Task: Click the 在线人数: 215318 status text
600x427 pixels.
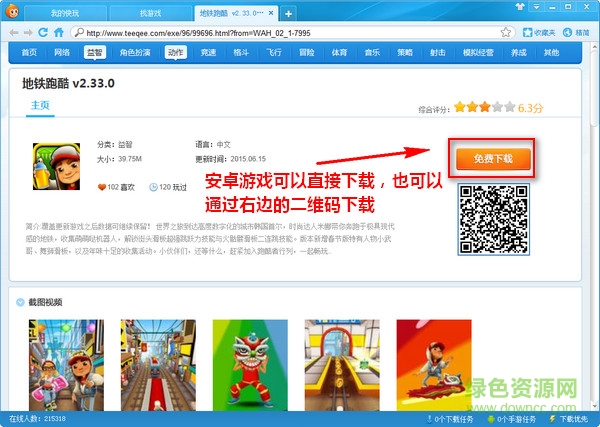Action: tap(37, 419)
